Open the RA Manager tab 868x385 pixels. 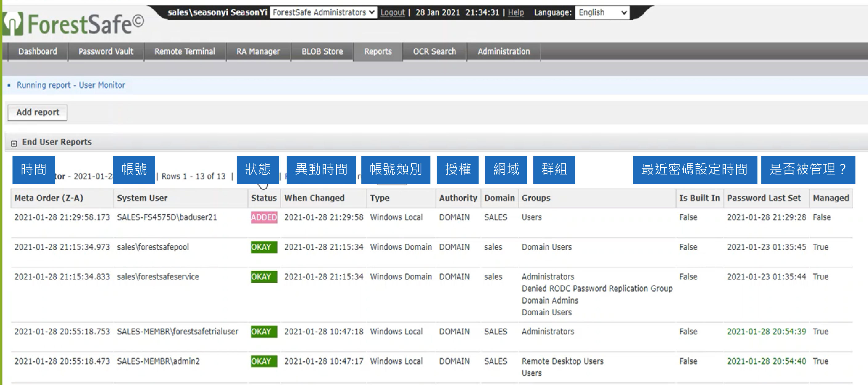258,51
